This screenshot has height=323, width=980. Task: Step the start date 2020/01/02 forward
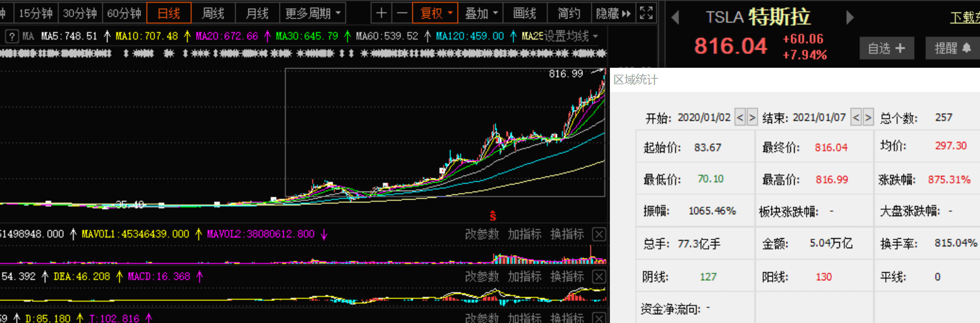pyautogui.click(x=752, y=117)
